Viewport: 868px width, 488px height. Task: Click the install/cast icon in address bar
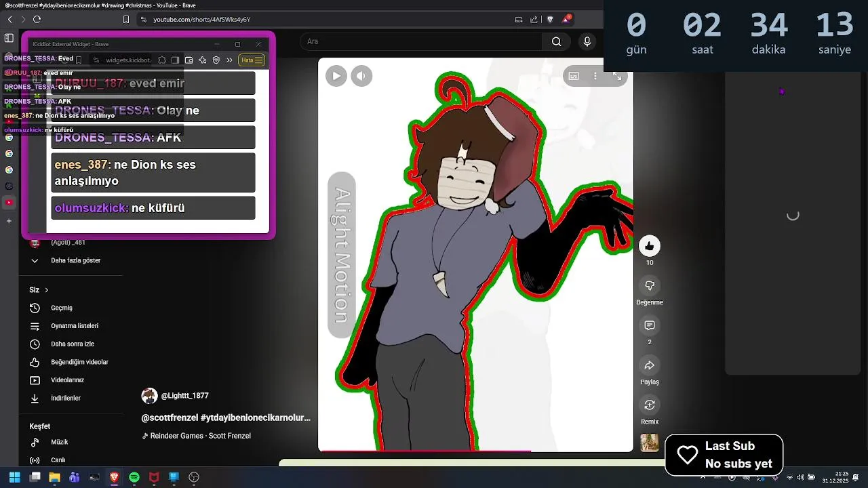(x=519, y=20)
